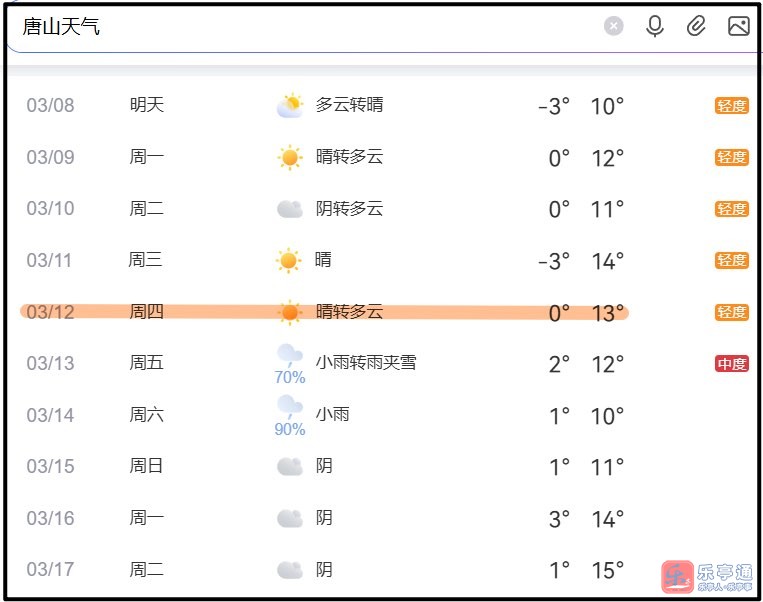Click the cloudy icon for 03/10
This screenshot has height=602, width=763.
tap(289, 209)
